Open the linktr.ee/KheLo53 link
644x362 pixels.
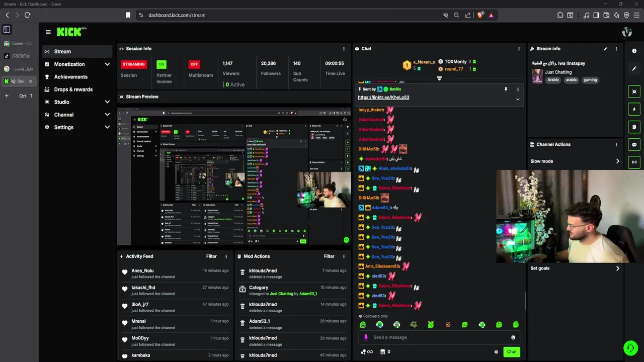click(383, 98)
